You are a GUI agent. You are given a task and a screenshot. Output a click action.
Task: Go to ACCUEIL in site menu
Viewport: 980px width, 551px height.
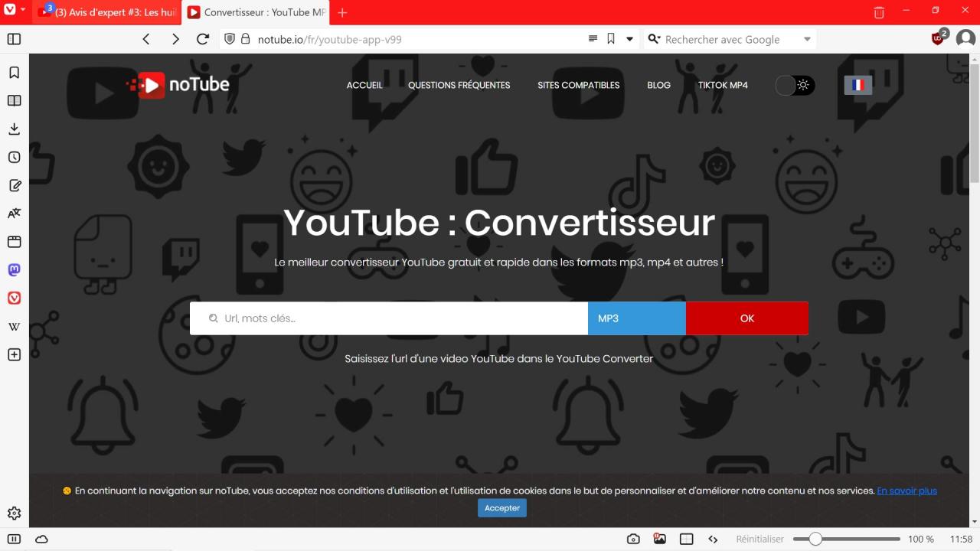coord(364,85)
